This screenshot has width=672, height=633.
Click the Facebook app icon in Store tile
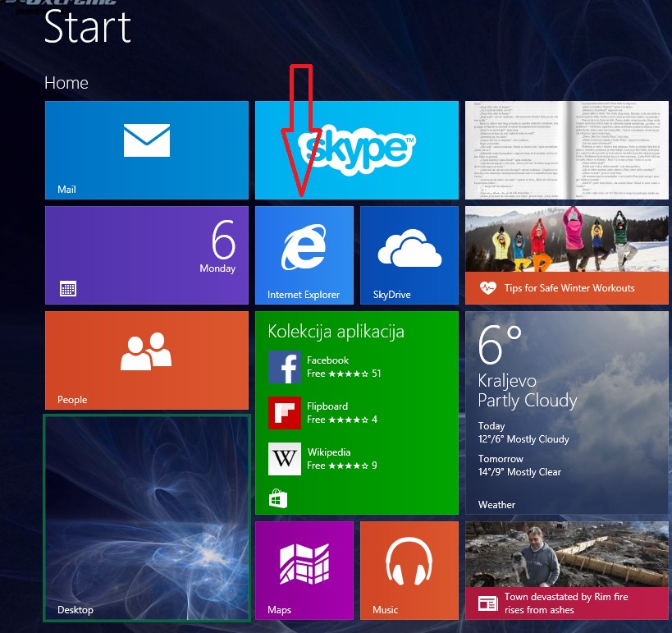(285, 367)
